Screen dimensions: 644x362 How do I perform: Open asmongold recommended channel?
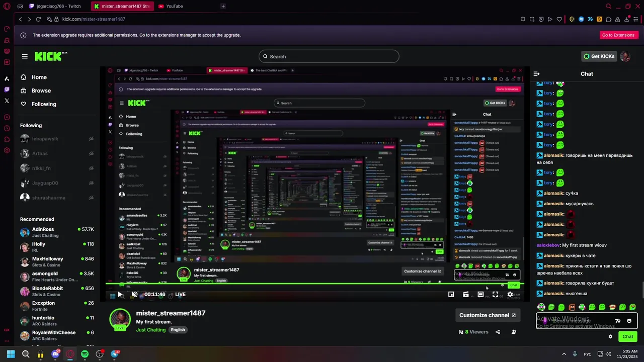coord(57,277)
